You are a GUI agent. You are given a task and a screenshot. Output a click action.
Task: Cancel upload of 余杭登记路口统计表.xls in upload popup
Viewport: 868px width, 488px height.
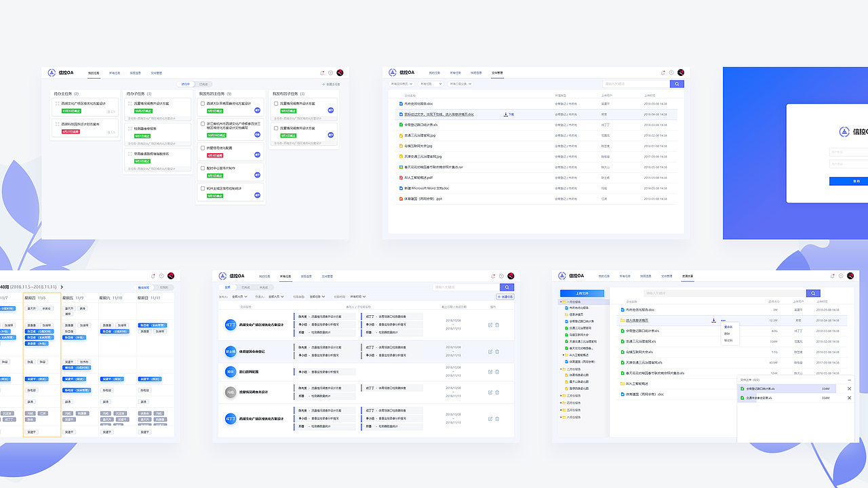click(x=850, y=388)
